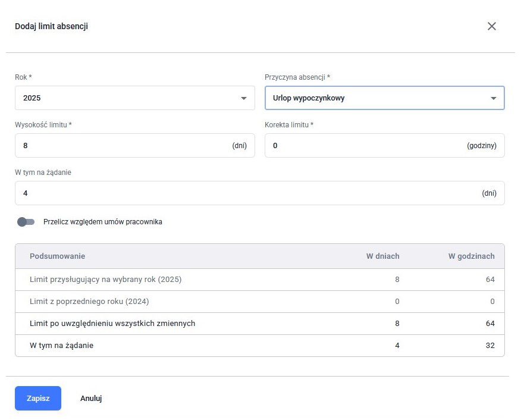
Task: Click the Podsumowanie table header
Action: tap(57, 256)
